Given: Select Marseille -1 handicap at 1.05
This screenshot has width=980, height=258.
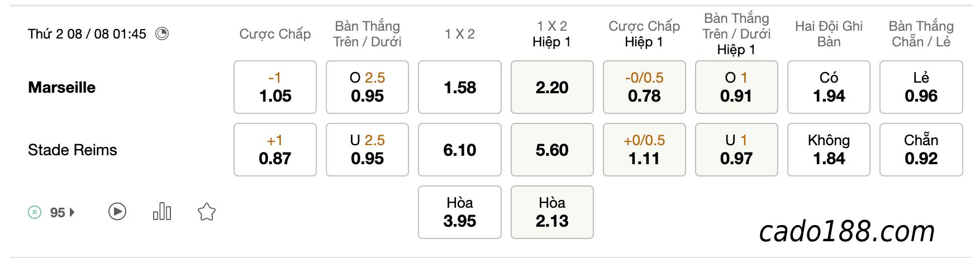Looking at the screenshot, I should tap(275, 87).
